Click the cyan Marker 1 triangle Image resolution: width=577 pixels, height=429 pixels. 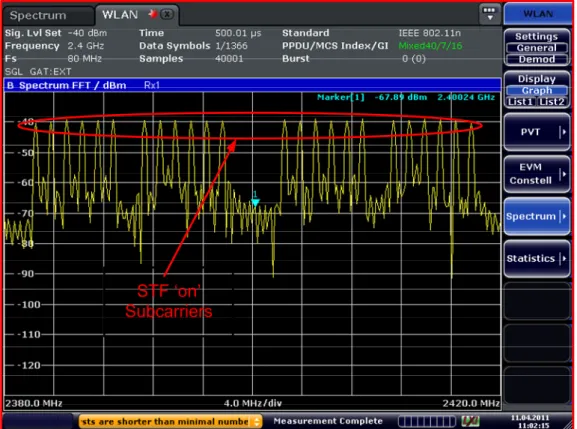(x=255, y=202)
